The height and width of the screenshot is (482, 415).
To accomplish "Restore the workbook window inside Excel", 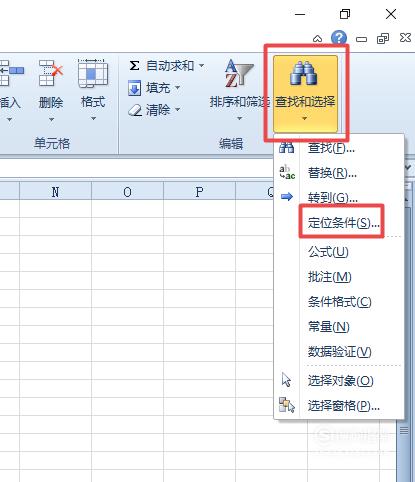I will (x=383, y=39).
